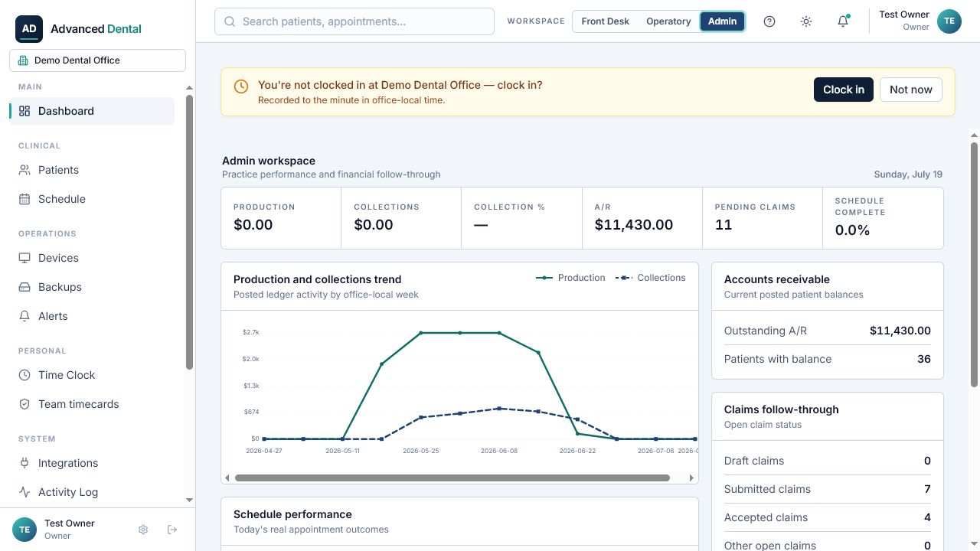Open Devices section

pos(92,258)
